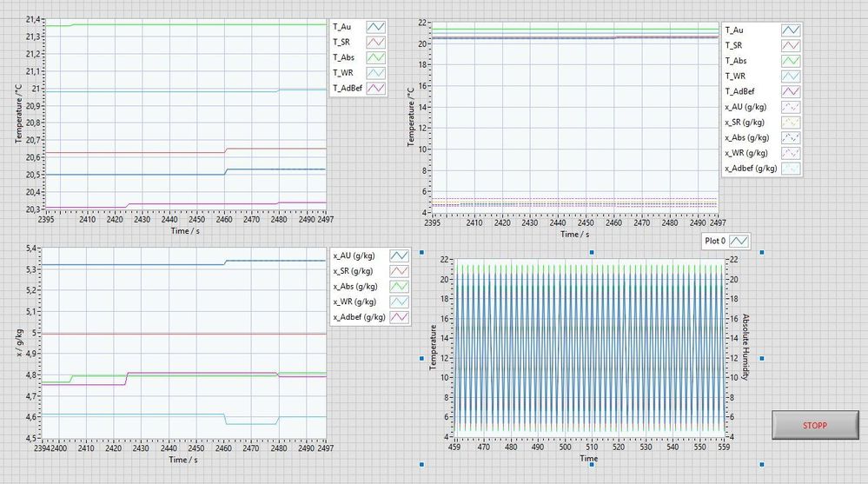Click the T_Abs plot icon in top-right legend
Screen dimensions: 868x484
click(791, 61)
